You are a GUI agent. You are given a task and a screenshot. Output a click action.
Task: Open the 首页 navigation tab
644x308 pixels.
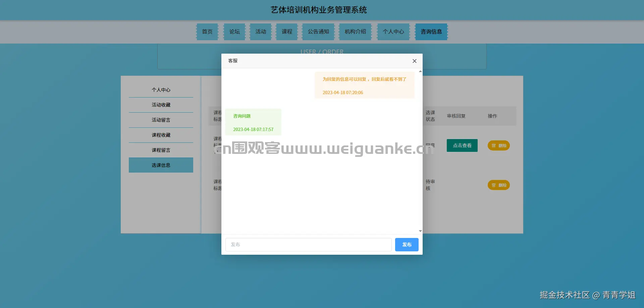pyautogui.click(x=207, y=32)
